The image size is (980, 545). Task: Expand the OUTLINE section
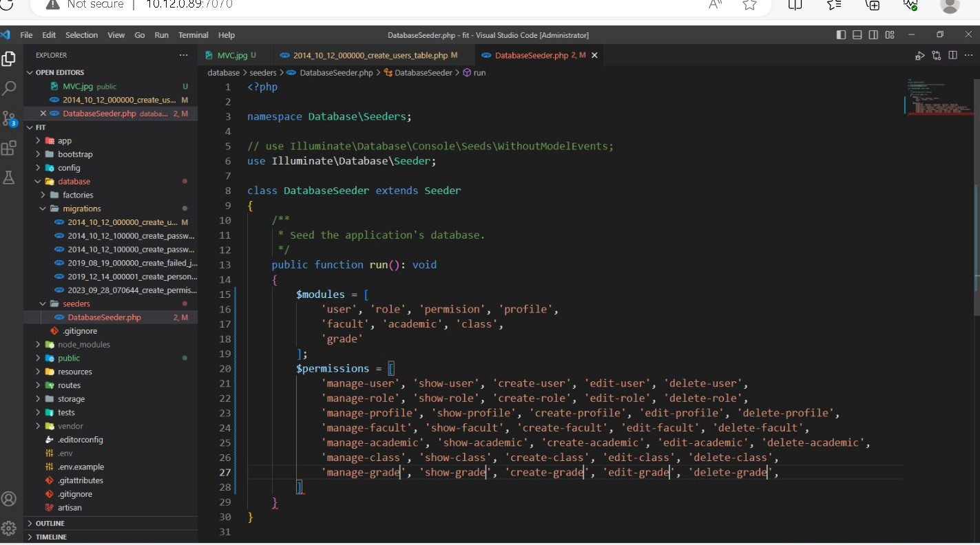(x=50, y=524)
